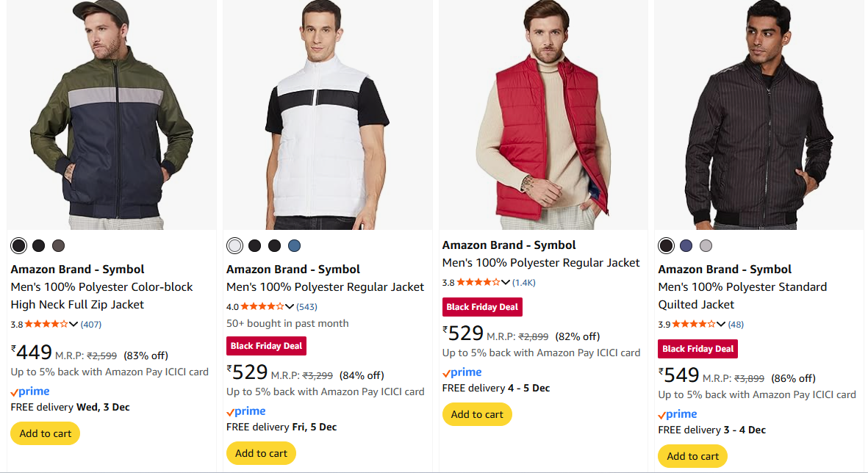
Task: Pick the third swatch on the Color-block jacket
Action: point(59,245)
